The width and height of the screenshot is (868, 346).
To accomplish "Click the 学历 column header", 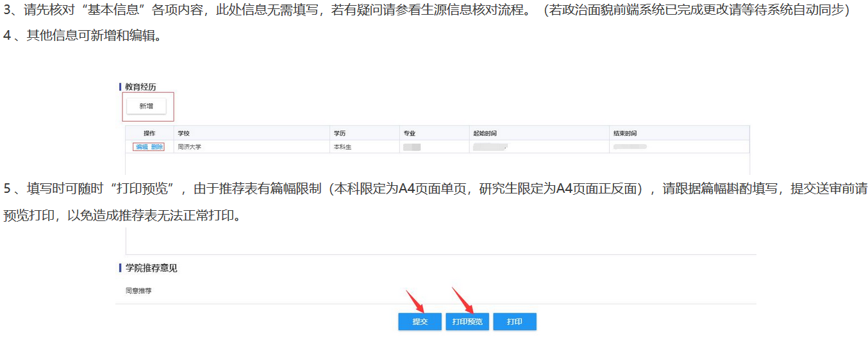I will [x=340, y=133].
